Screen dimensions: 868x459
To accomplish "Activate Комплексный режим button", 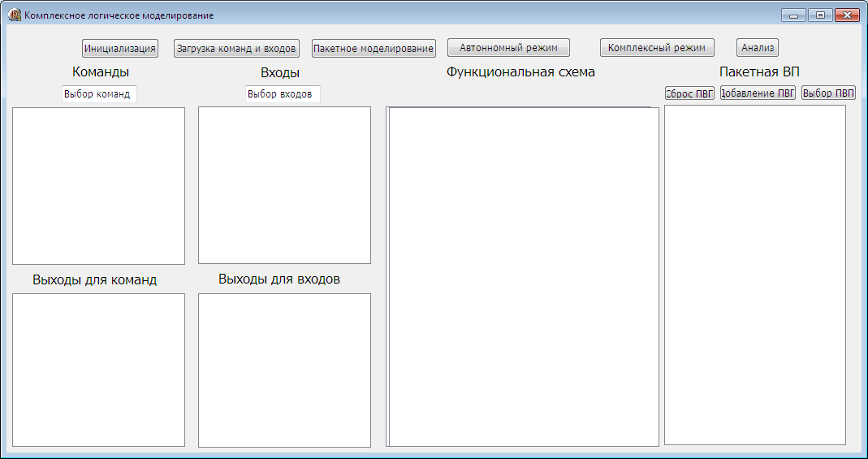I will pos(657,48).
